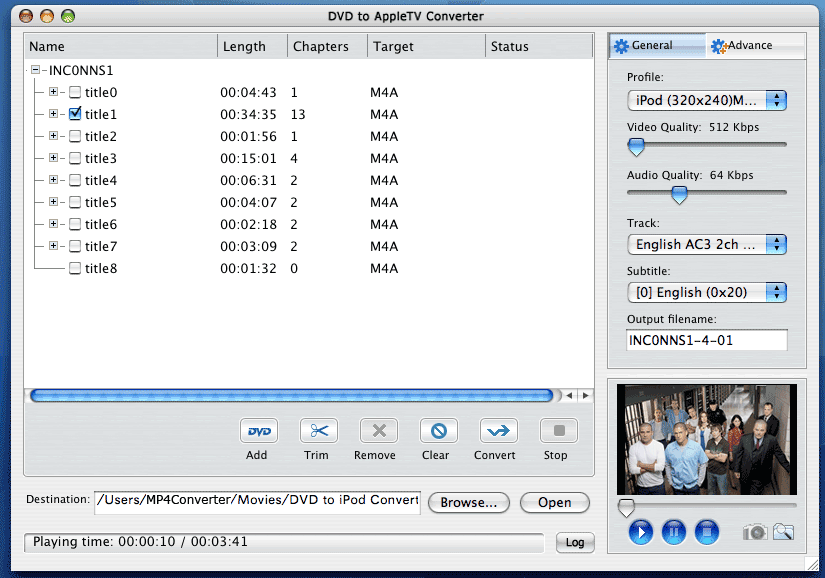The height and width of the screenshot is (578, 825).
Task: Play the video preview
Action: tap(641, 532)
